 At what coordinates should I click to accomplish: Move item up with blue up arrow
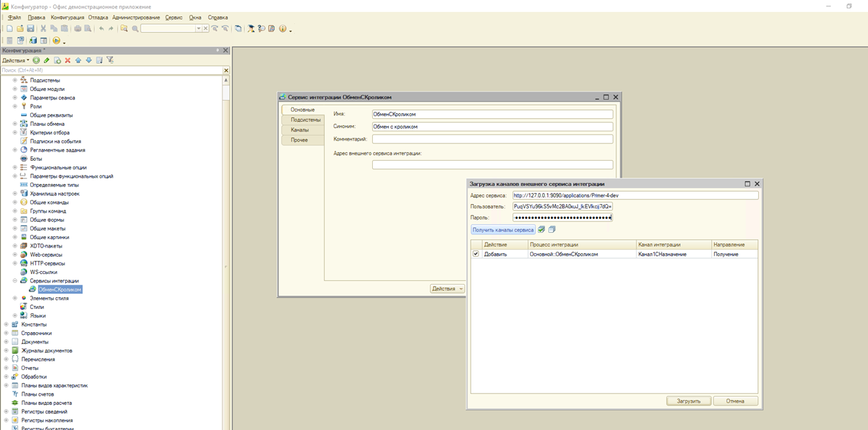click(78, 61)
